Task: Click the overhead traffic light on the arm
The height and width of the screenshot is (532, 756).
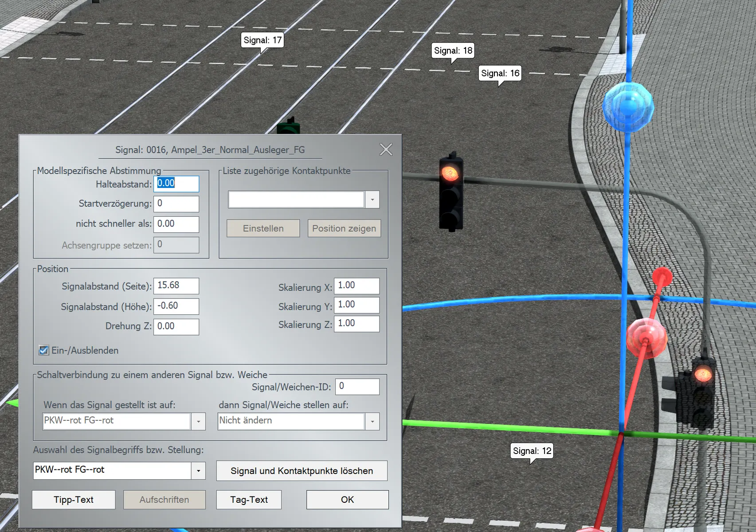Action: tap(451, 192)
